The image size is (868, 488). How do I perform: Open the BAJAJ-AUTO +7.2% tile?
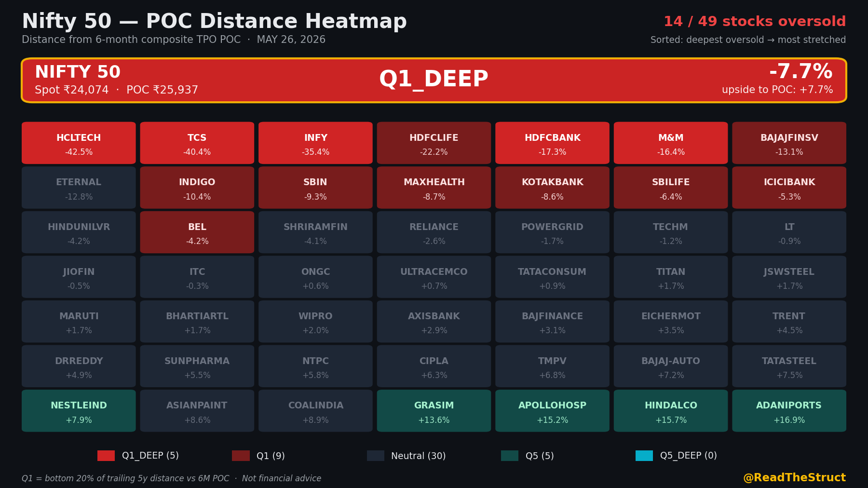click(671, 366)
